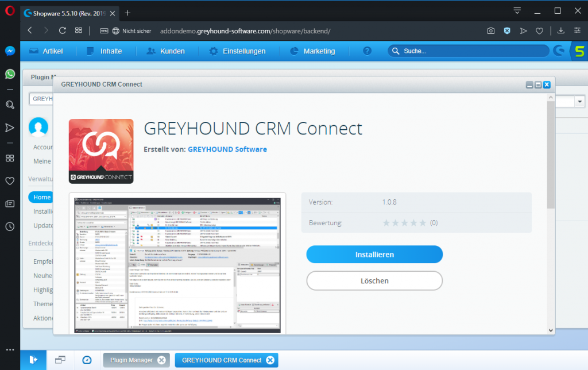Open the tab menu icon
The height and width of the screenshot is (370, 588).
point(517,11)
